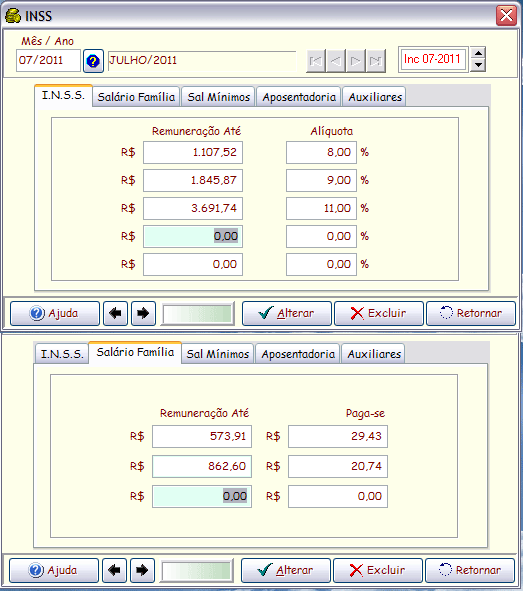Click Salário Família remuneração field 573,91
This screenshot has width=523, height=591.
pyautogui.click(x=202, y=436)
